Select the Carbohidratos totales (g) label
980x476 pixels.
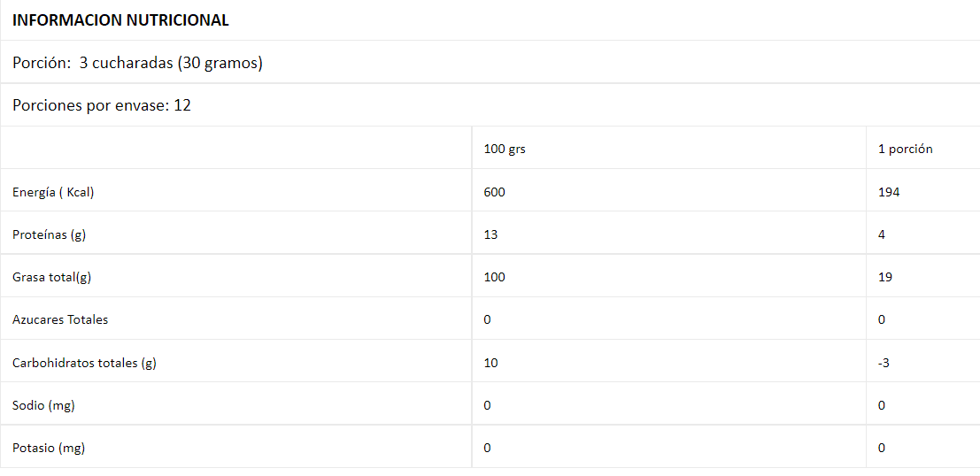[84, 363]
